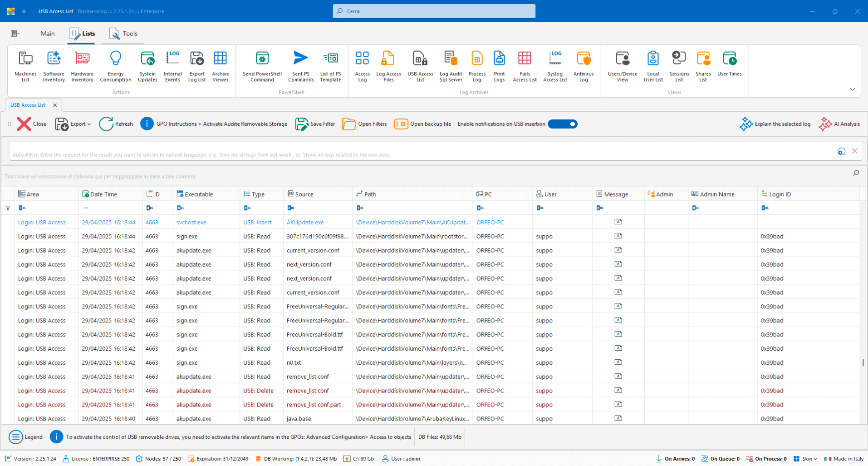Click Explain the selected log
The width and height of the screenshot is (868, 466).
pyautogui.click(x=775, y=124)
